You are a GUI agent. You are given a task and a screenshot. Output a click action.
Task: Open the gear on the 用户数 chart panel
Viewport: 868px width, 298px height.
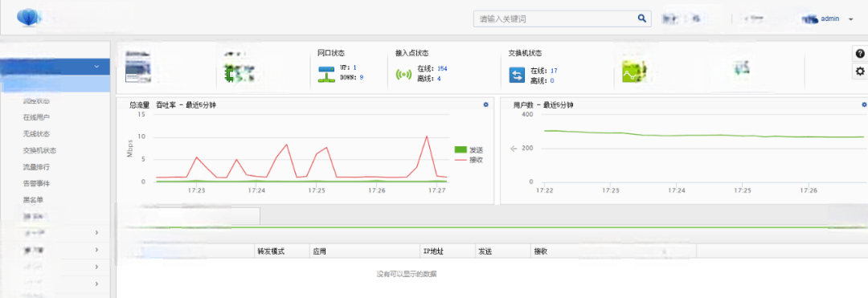coord(863,104)
